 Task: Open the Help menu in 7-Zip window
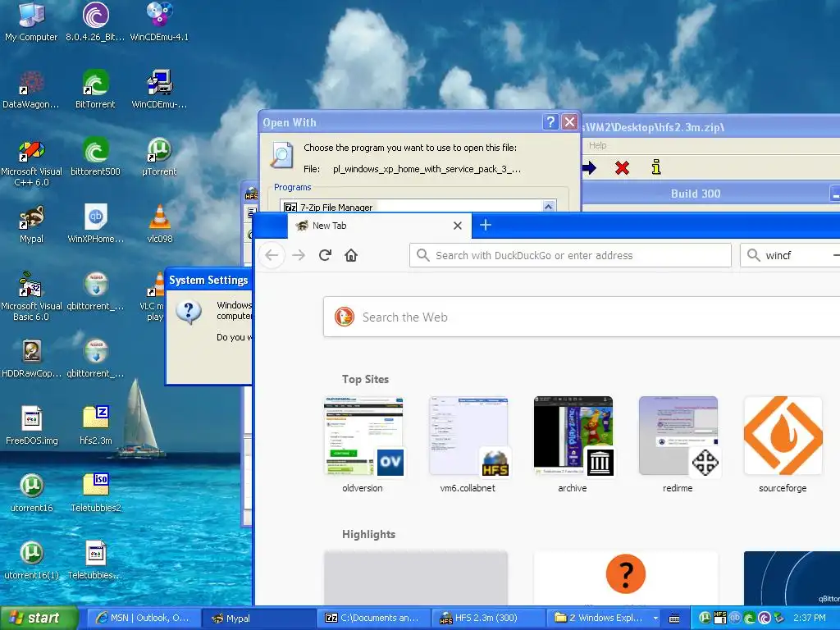597,145
